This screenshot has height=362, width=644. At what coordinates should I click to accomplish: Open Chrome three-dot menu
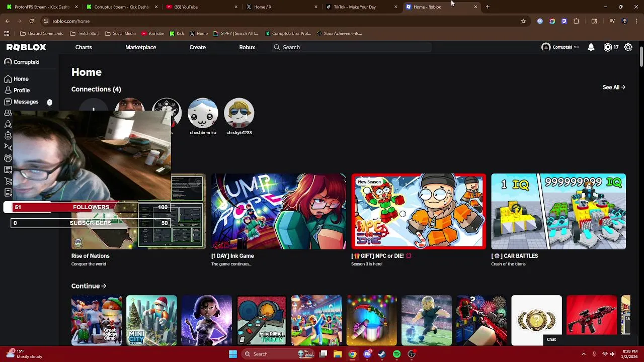636,21
